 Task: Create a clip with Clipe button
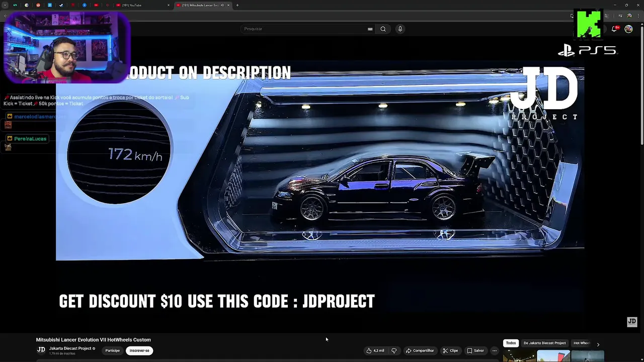click(451, 350)
